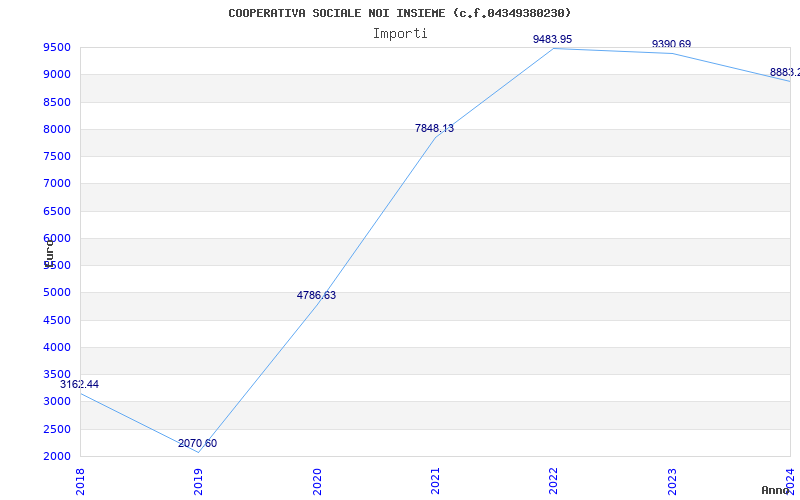
Task: Click the 2021 x-axis label
Action: click(435, 482)
